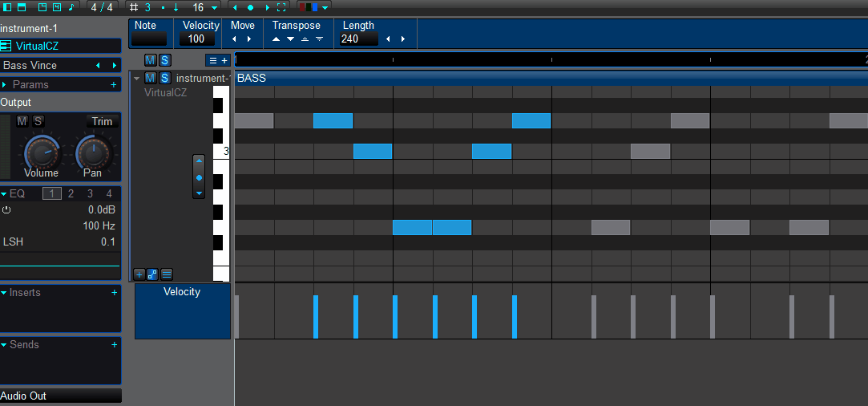Click the musical note icon in top toolbar
Screen dimensions: 868x406
71,7
